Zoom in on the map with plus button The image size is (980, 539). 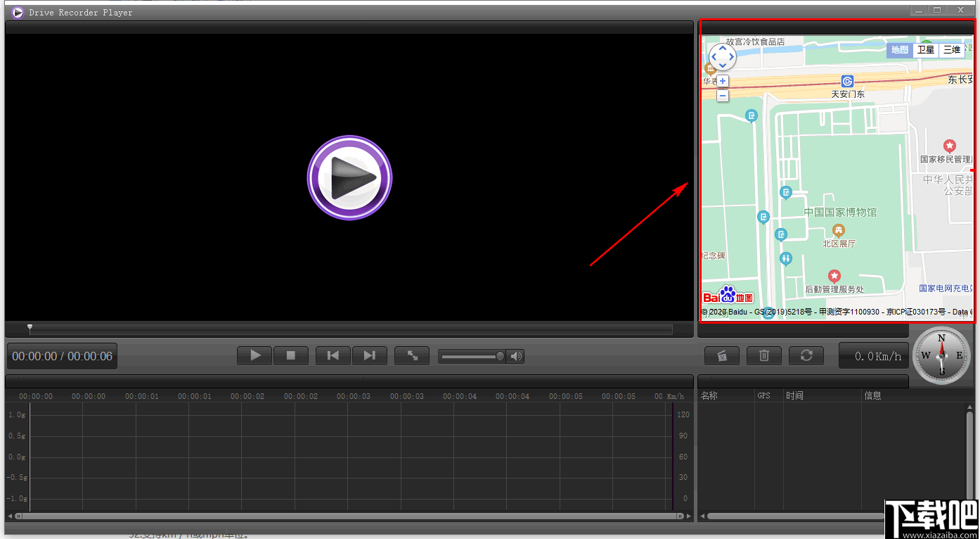(x=722, y=81)
